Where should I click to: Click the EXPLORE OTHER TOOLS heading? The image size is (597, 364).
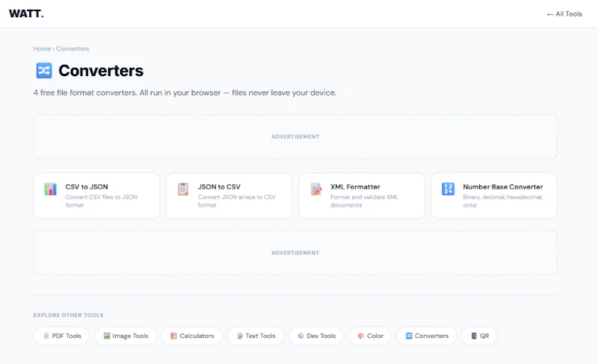pyautogui.click(x=68, y=316)
